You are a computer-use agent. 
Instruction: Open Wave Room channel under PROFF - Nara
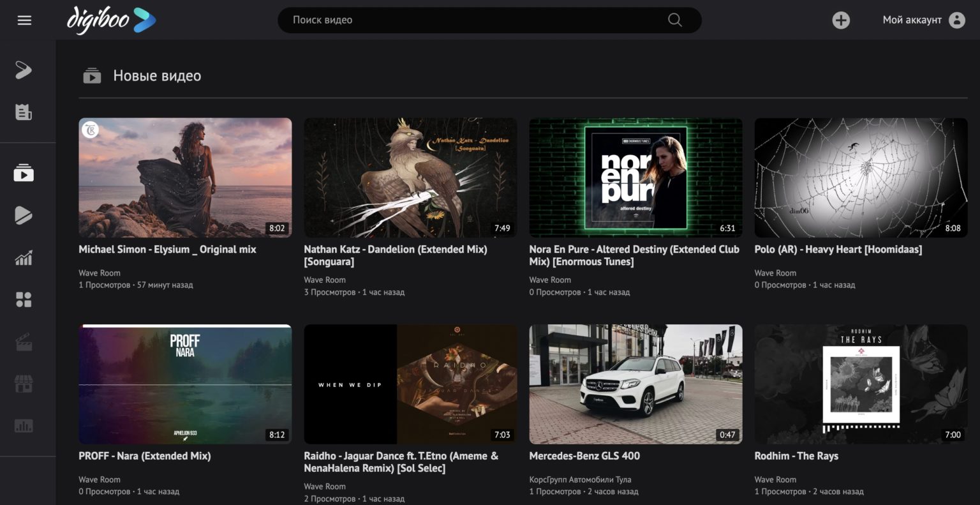coord(100,479)
